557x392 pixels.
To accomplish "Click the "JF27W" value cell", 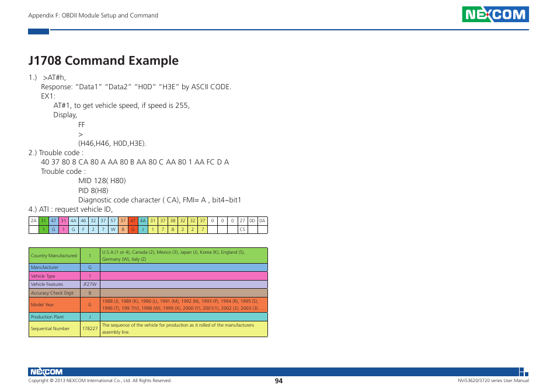I will click(x=90, y=284).
